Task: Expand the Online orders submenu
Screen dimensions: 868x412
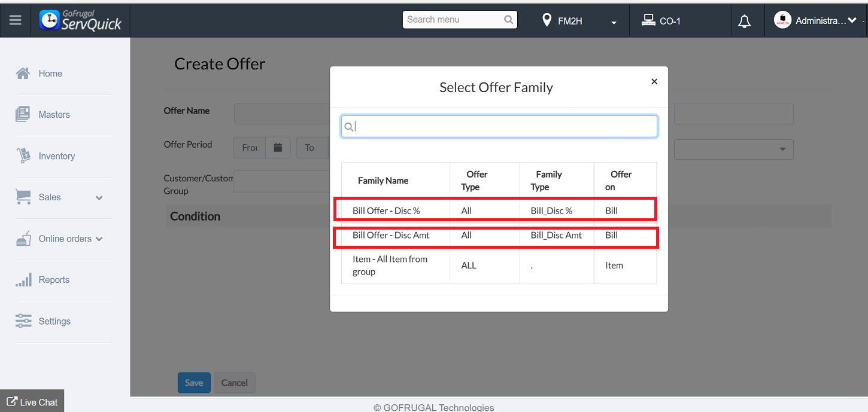Action: coord(99,239)
